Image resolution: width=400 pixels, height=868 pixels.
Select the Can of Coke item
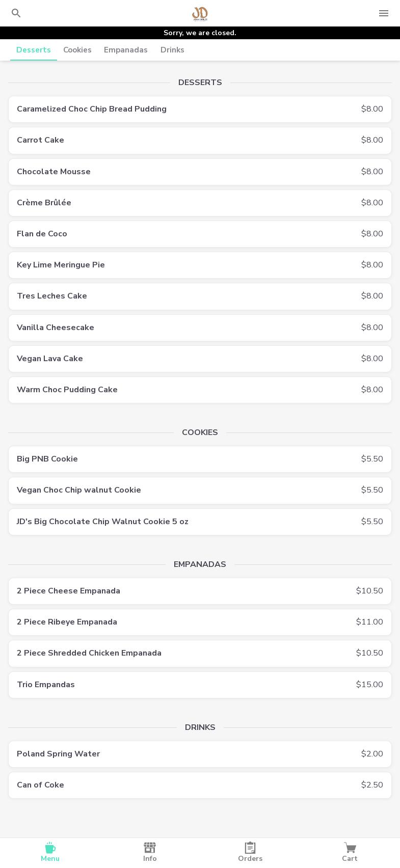200,785
